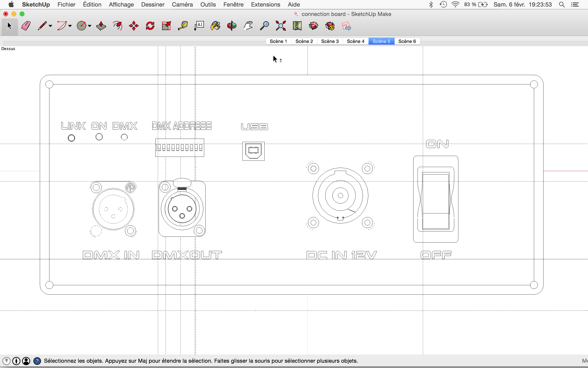
Task: Open the Affichage menu
Action: 121,4
